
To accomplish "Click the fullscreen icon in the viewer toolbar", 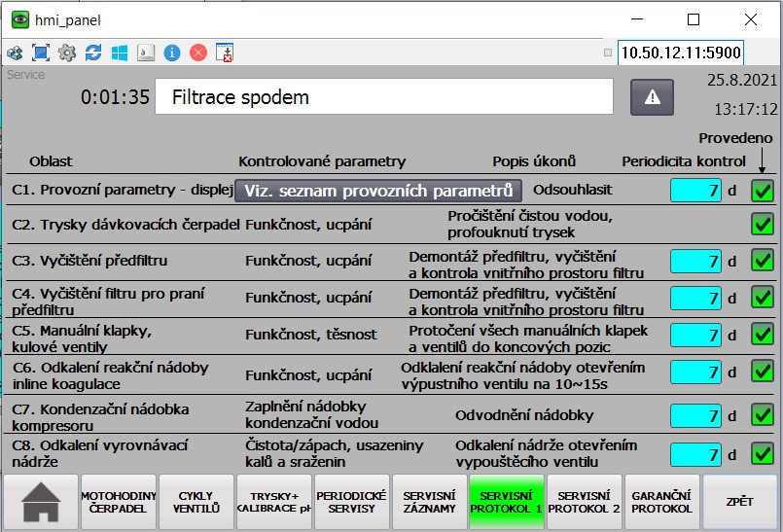I will [41, 53].
